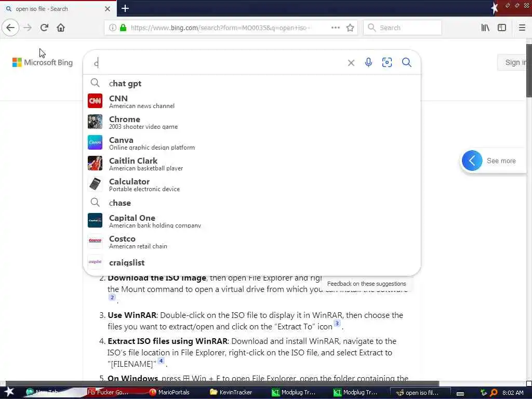
Task: Open the browser home page
Action: tap(61, 28)
